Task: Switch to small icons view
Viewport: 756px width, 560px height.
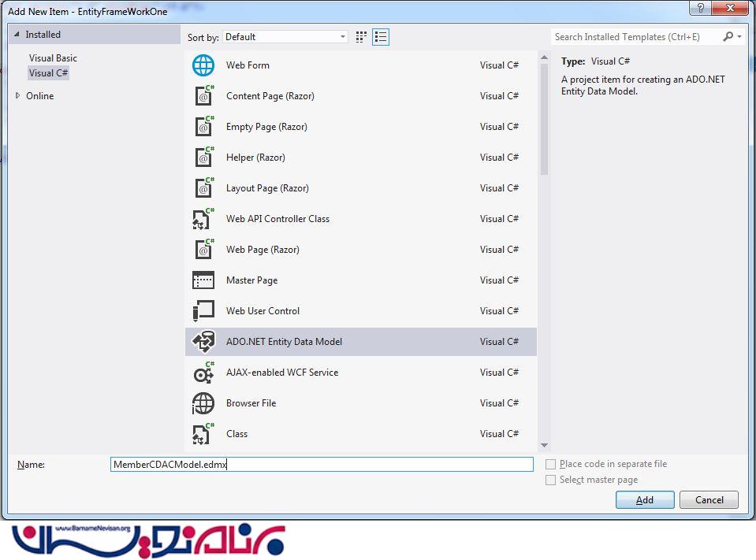Action: pyautogui.click(x=361, y=37)
